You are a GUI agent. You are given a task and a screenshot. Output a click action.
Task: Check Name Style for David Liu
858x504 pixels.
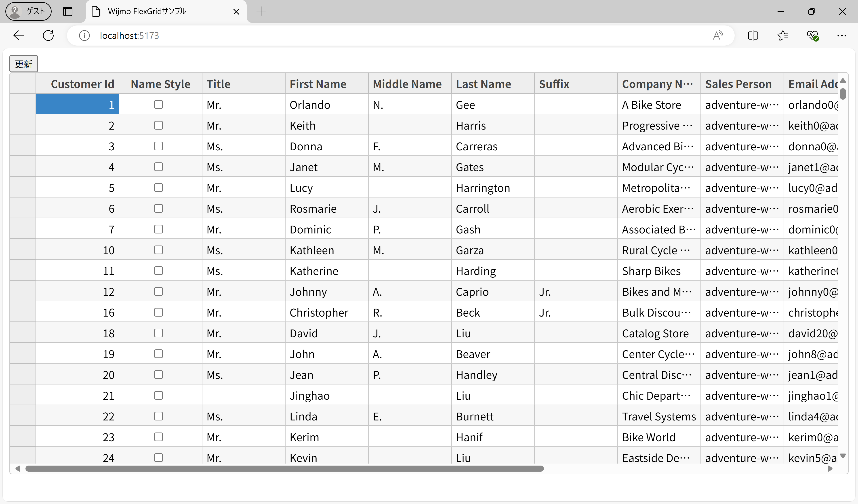pos(158,333)
